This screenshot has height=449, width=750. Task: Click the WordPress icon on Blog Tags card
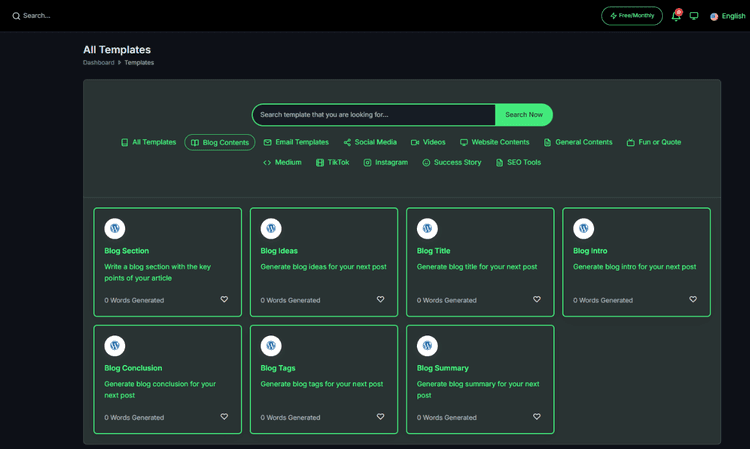(x=271, y=346)
